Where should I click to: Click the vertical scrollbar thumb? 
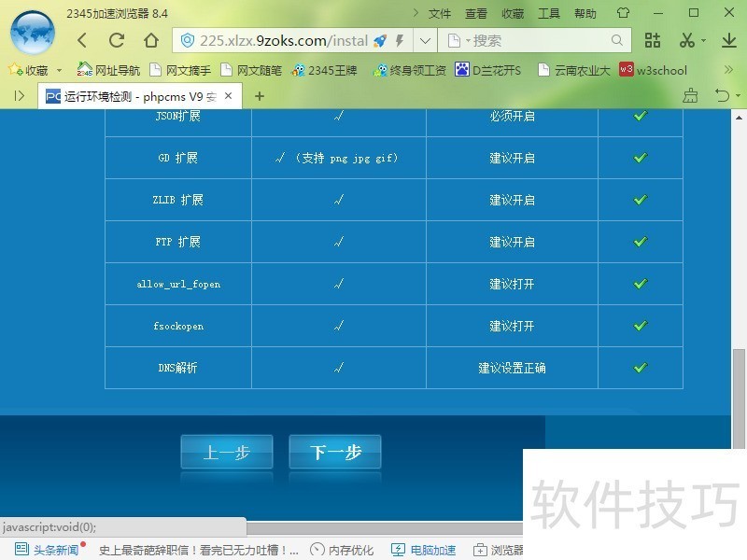(739, 399)
